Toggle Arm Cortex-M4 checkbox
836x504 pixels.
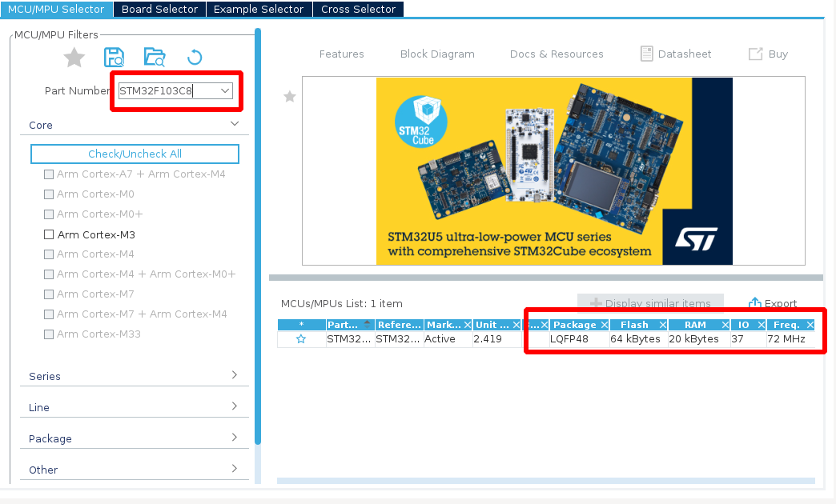(49, 254)
